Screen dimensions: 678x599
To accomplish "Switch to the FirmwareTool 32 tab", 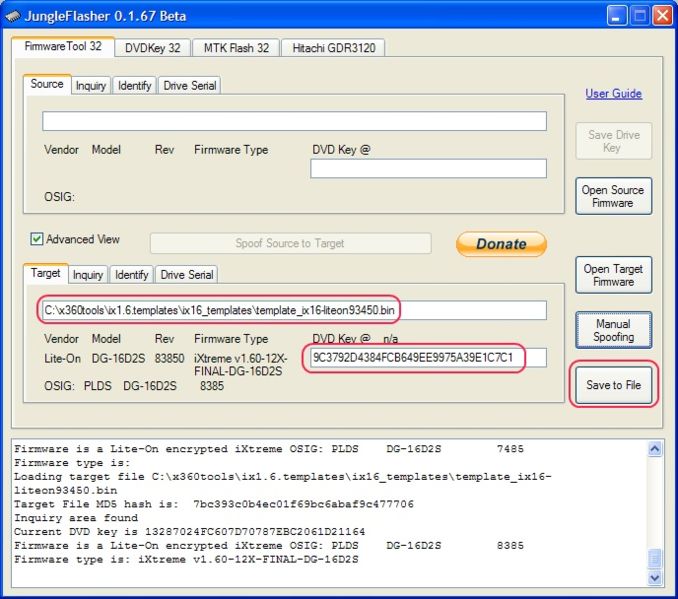I will [63, 47].
